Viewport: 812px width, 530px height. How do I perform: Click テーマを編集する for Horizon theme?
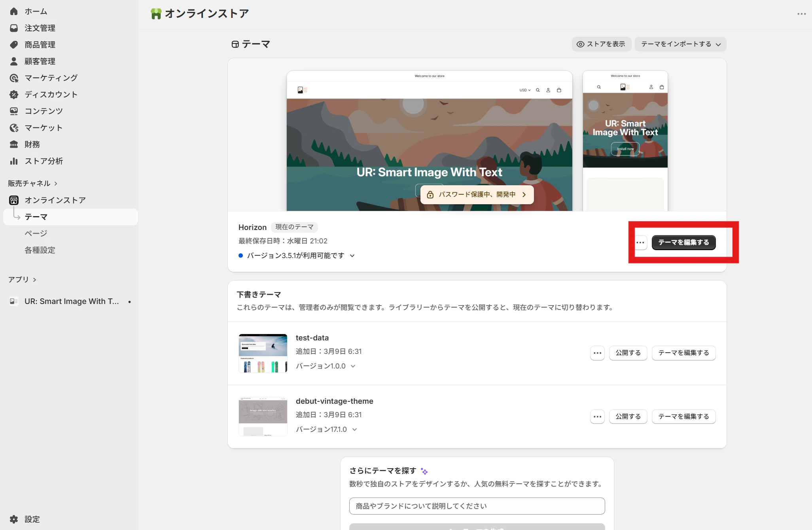[x=683, y=243]
